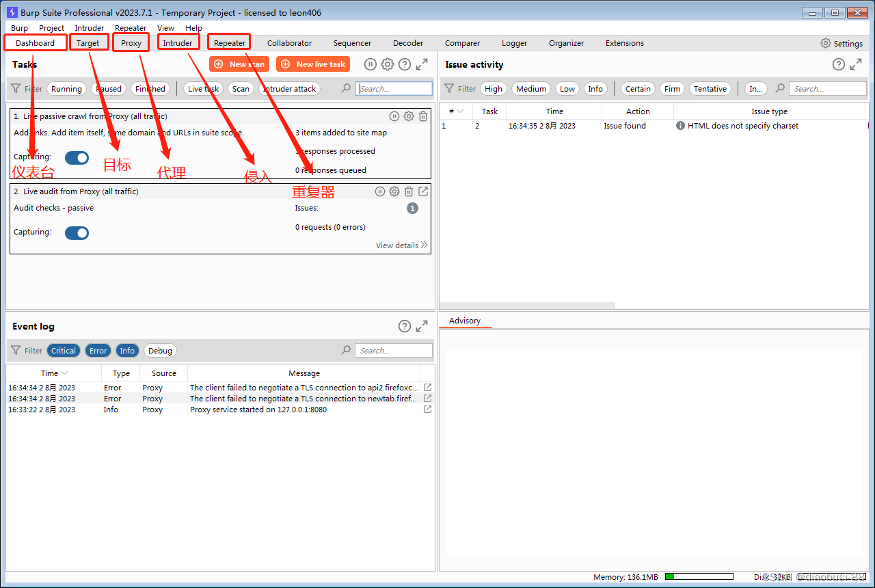Viewport: 875px width, 588px height.
Task: Switch to the Proxy tab
Action: 131,43
